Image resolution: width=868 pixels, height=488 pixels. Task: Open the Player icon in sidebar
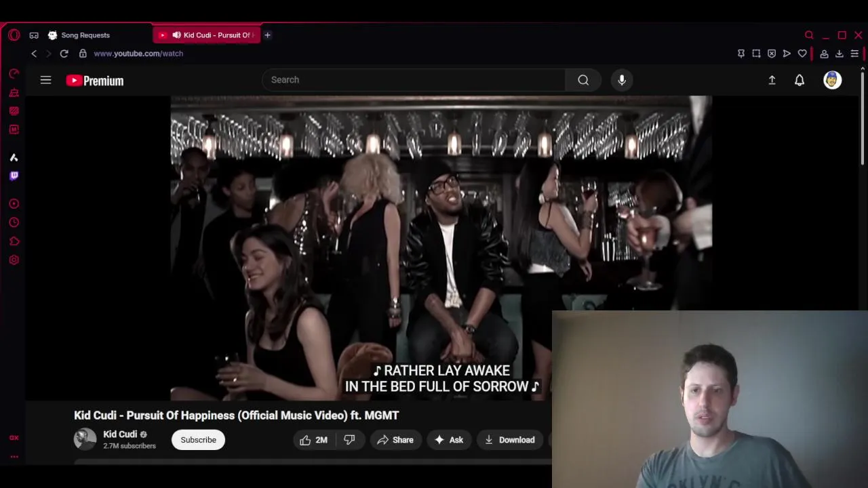click(x=14, y=203)
